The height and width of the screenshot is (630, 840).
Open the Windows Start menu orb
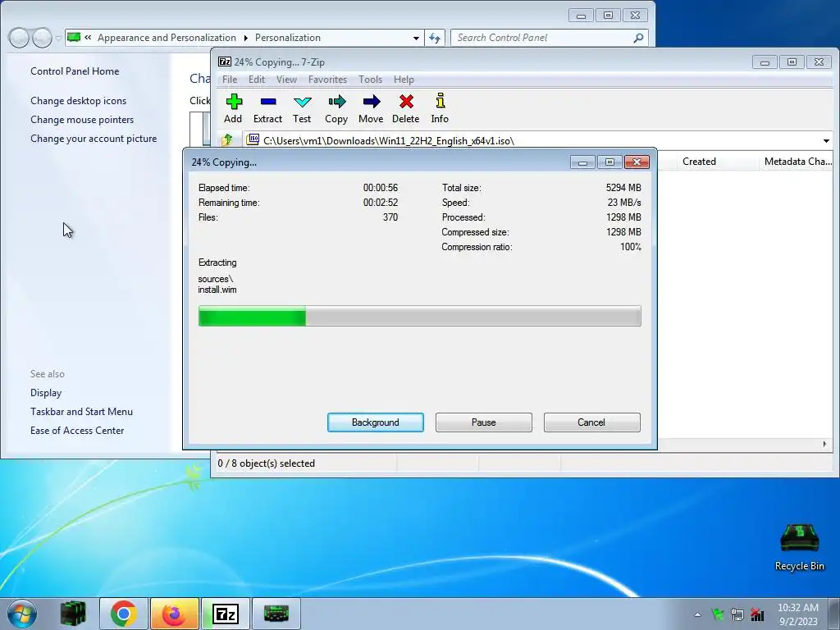point(22,614)
